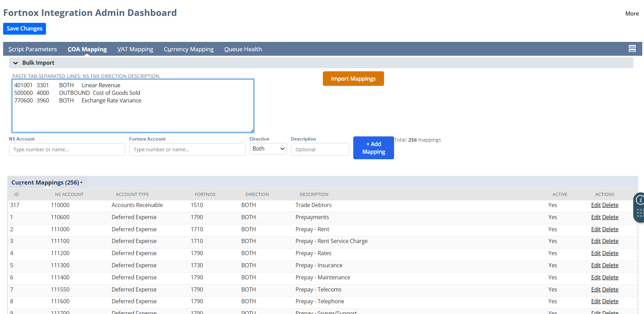This screenshot has width=644, height=314.
Task: Select NS account cell 110000
Action: [x=60, y=205]
